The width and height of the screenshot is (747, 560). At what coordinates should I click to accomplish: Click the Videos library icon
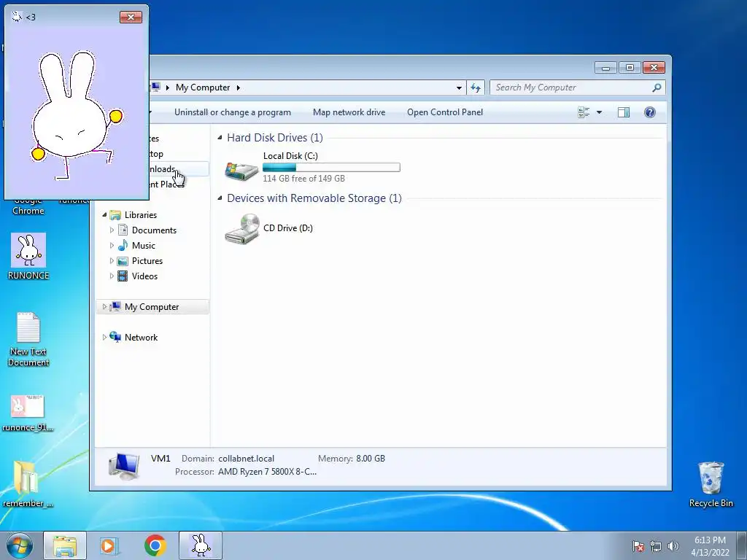pos(123,276)
